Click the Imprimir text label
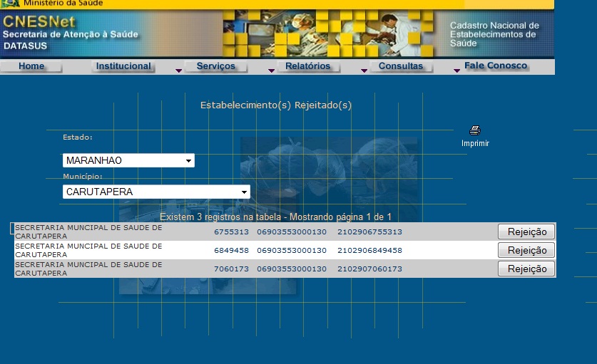Viewport: 597px width, 364px height. click(x=475, y=143)
